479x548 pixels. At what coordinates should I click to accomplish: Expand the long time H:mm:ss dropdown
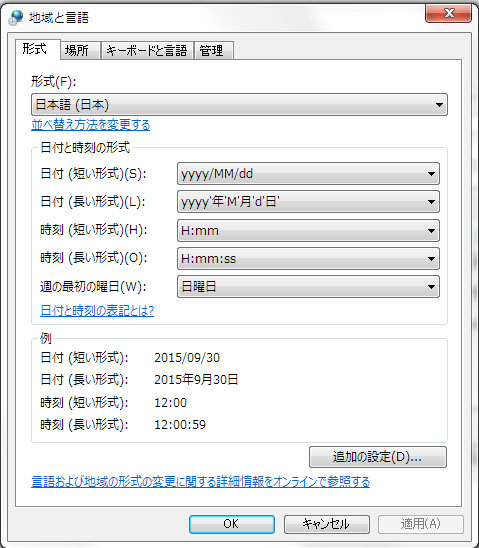click(308, 259)
